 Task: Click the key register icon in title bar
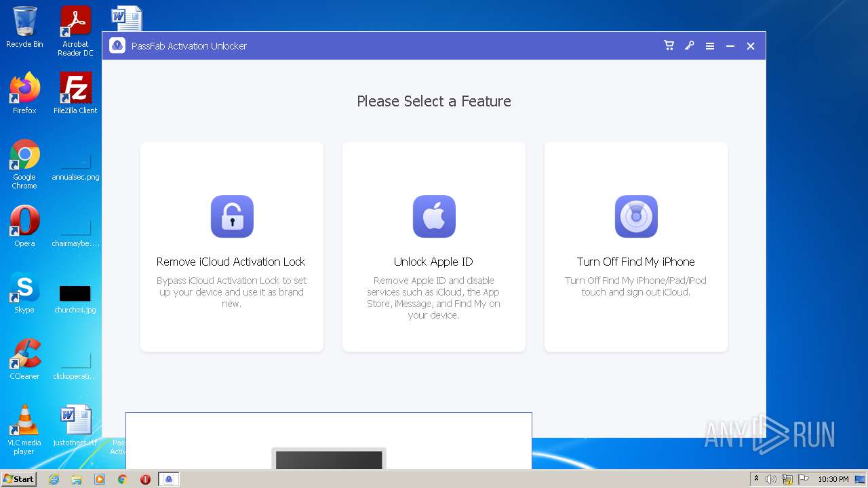click(689, 45)
